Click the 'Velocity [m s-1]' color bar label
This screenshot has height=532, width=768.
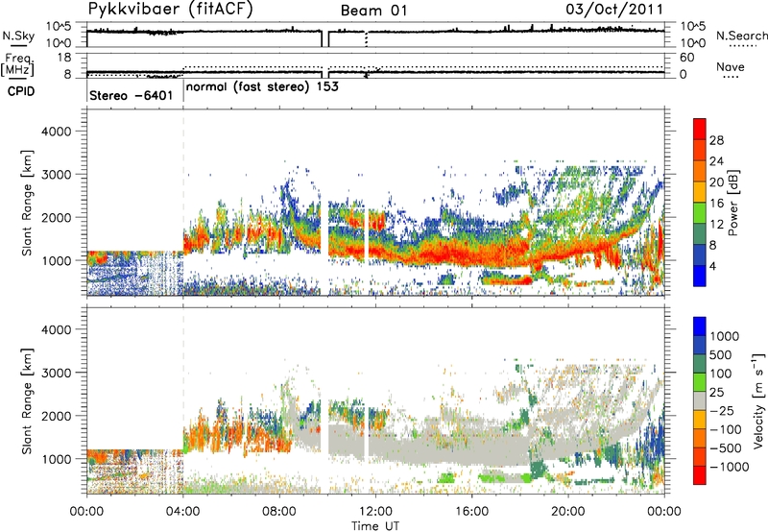758,400
